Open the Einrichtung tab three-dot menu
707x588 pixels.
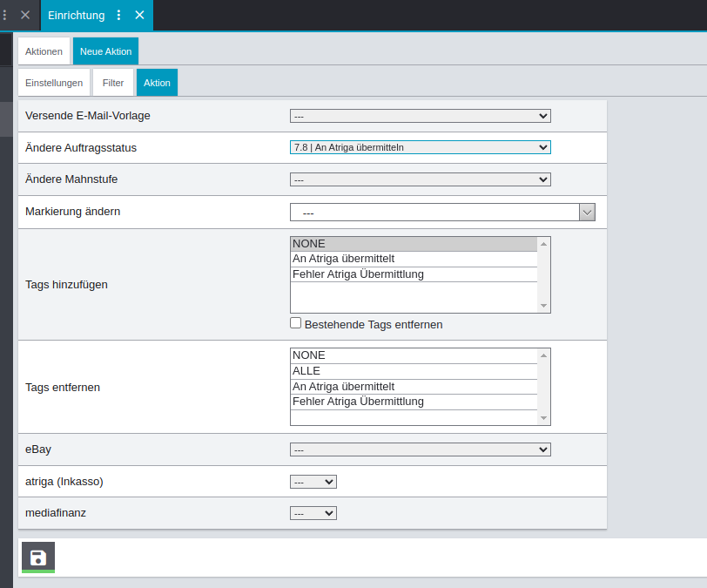[x=118, y=16]
